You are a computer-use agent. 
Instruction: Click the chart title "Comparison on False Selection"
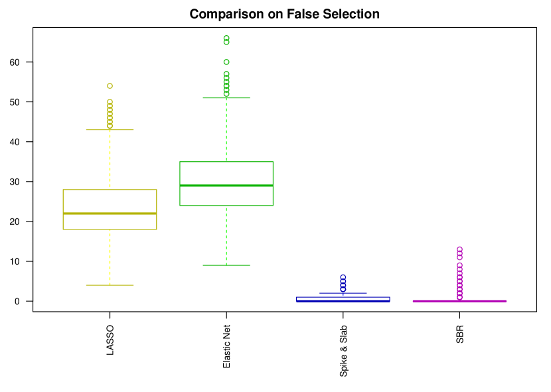pos(284,14)
